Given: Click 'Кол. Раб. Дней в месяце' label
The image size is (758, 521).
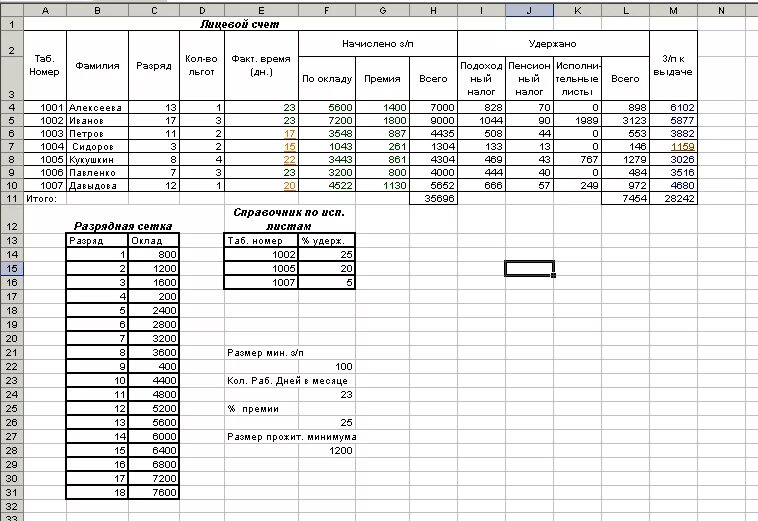Looking at the screenshot, I should tap(287, 380).
